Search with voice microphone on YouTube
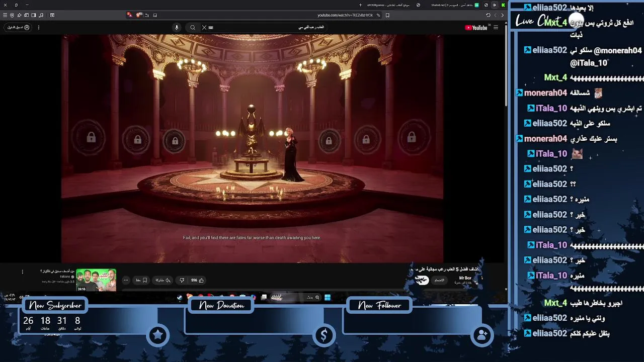This screenshot has width=644, height=362. tap(177, 28)
